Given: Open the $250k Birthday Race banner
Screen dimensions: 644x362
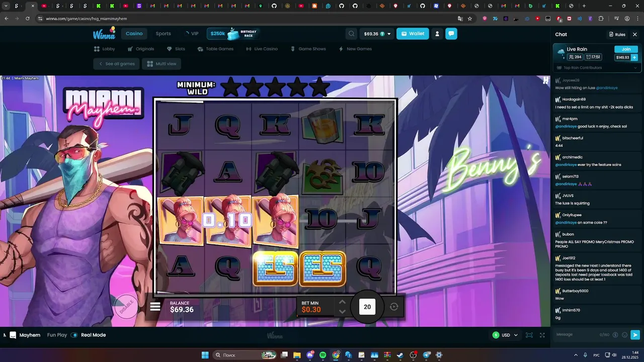Looking at the screenshot, I should coord(232,34).
